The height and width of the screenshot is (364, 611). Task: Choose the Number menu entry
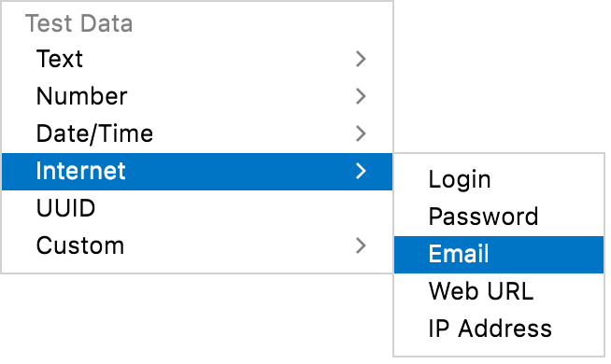coord(197,96)
